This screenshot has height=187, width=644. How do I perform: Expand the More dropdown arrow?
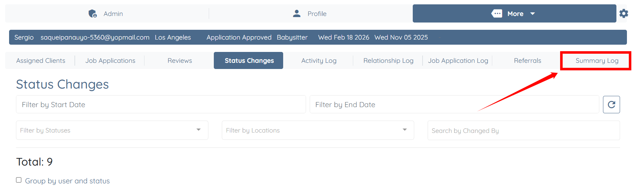coord(533,13)
